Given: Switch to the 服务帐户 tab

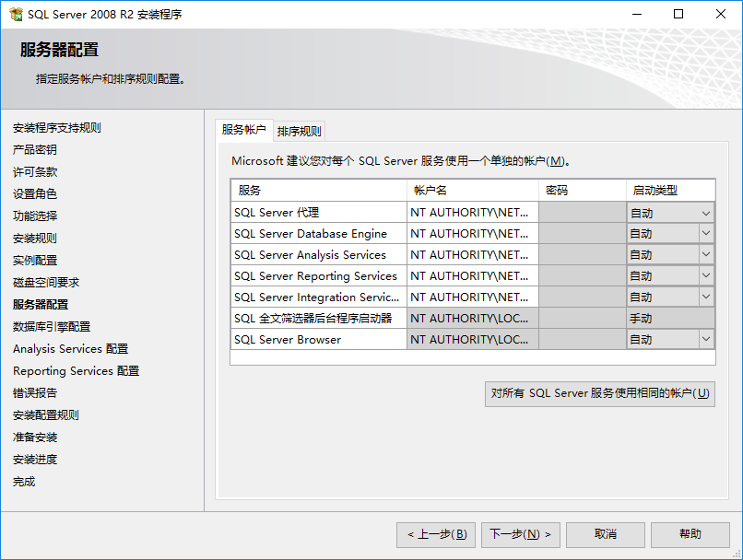Looking at the screenshot, I should tap(244, 130).
